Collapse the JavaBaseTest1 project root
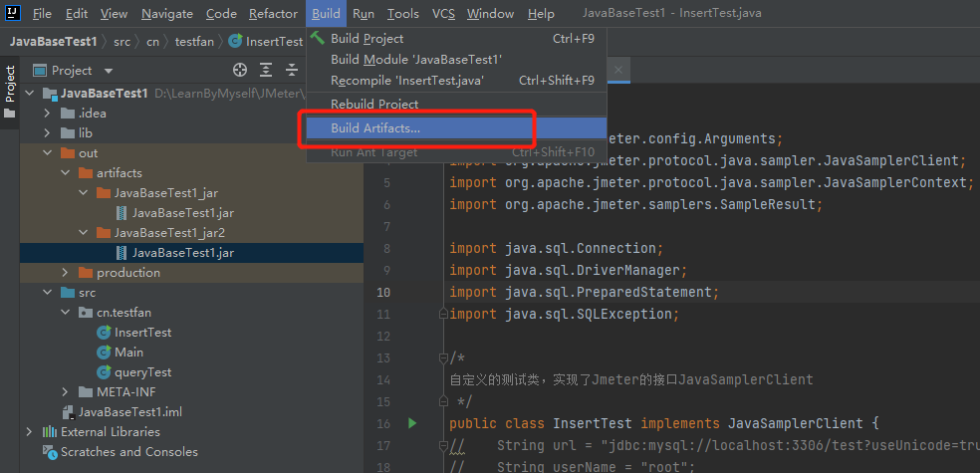This screenshot has width=980, height=473. coord(29,93)
